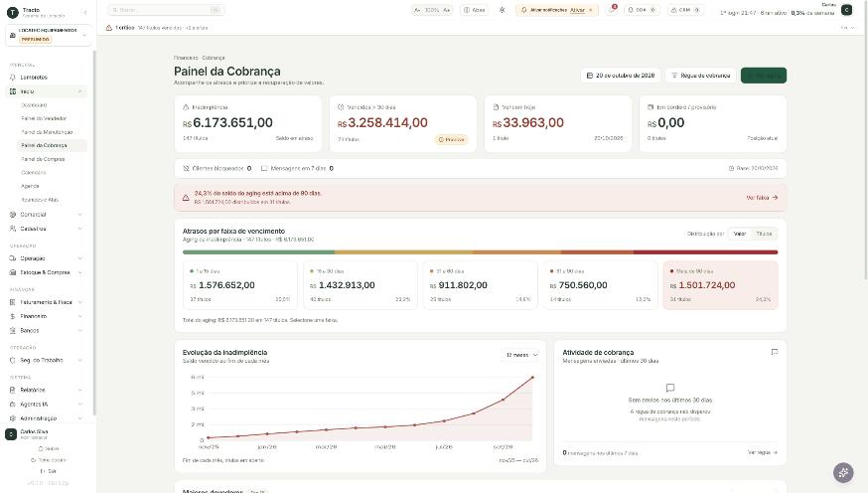868x493 pixels.
Task: Click the Bancos building icon
Action: [x=13, y=331]
